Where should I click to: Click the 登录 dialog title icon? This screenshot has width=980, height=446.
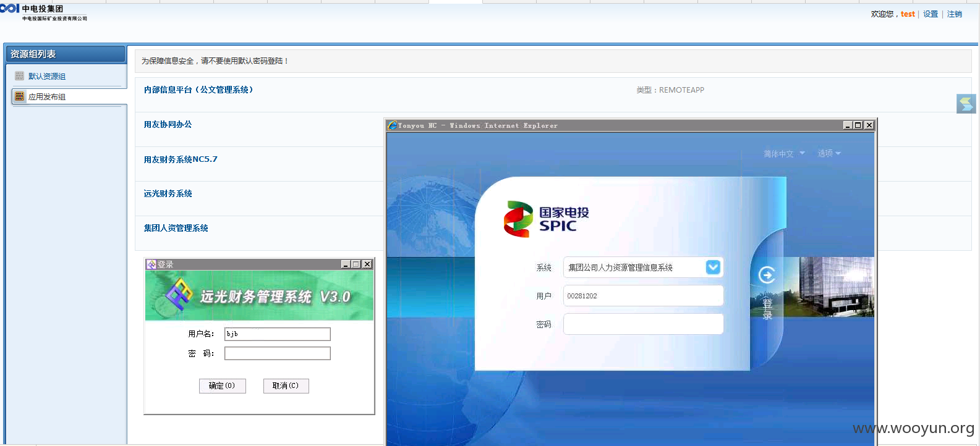151,264
